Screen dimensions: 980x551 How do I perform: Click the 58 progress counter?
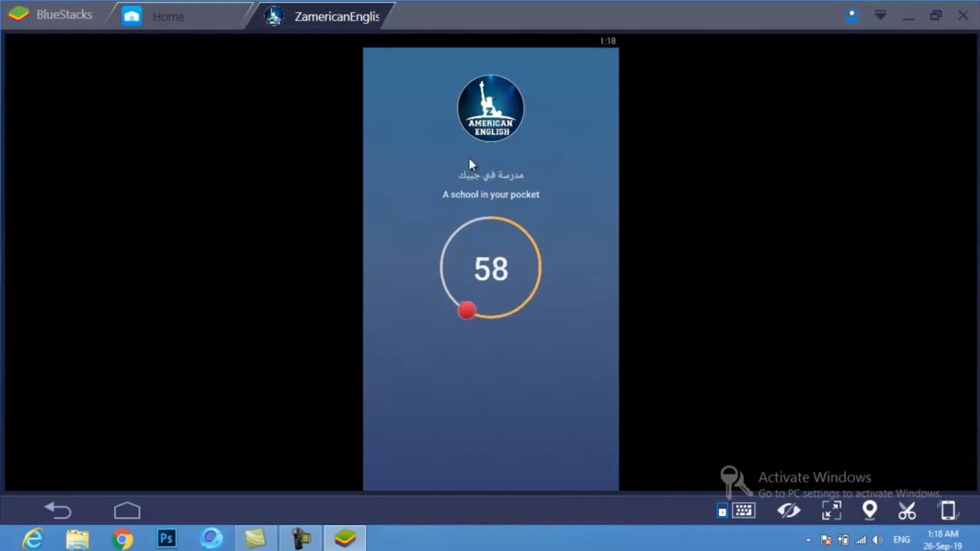491,269
